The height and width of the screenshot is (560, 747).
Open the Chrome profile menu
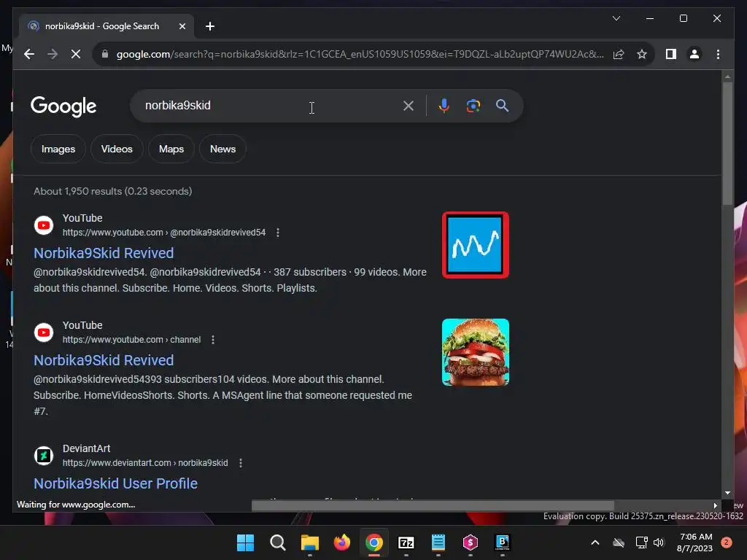tap(694, 54)
